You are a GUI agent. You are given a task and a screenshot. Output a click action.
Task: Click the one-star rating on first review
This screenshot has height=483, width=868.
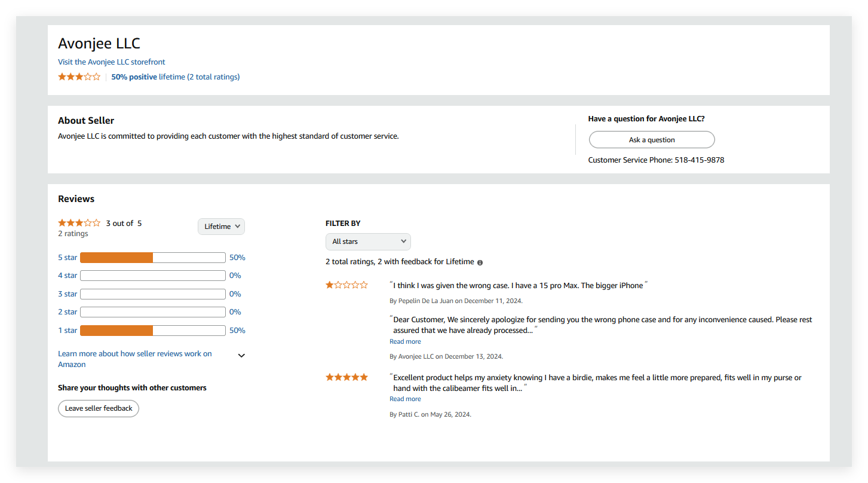tap(346, 285)
